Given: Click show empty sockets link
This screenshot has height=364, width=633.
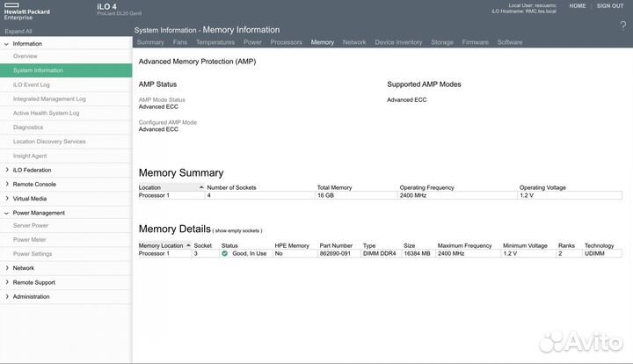Looking at the screenshot, I should coord(237,231).
